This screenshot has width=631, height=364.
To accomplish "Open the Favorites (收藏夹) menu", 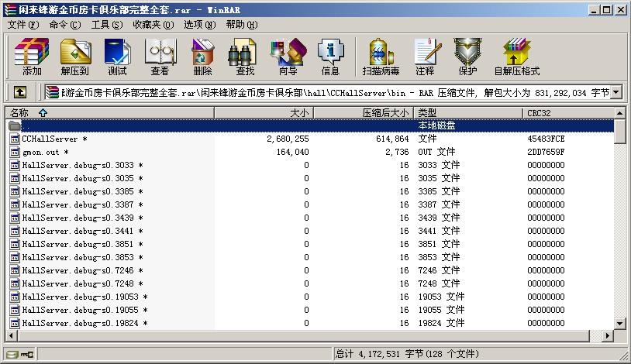I will pos(153,25).
